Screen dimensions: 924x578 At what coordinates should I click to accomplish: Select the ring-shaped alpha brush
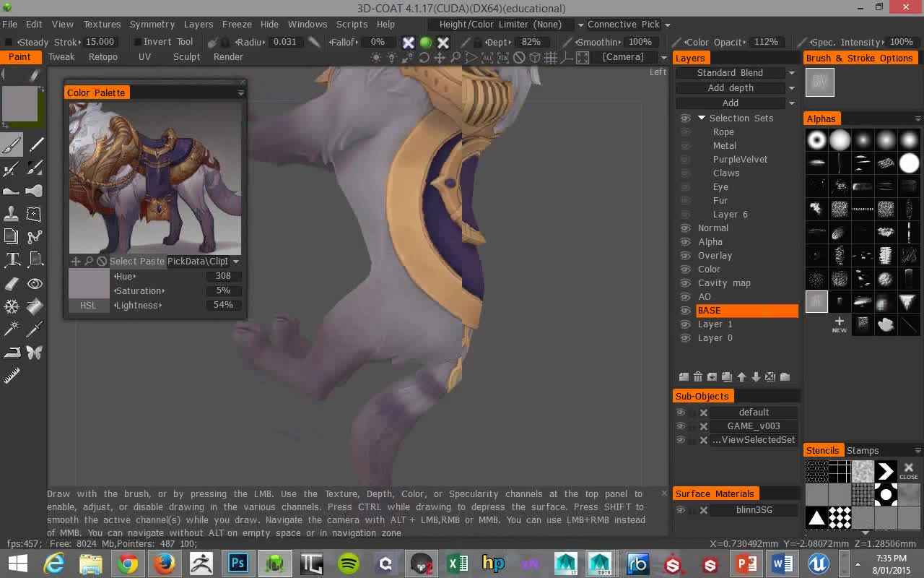click(816, 140)
